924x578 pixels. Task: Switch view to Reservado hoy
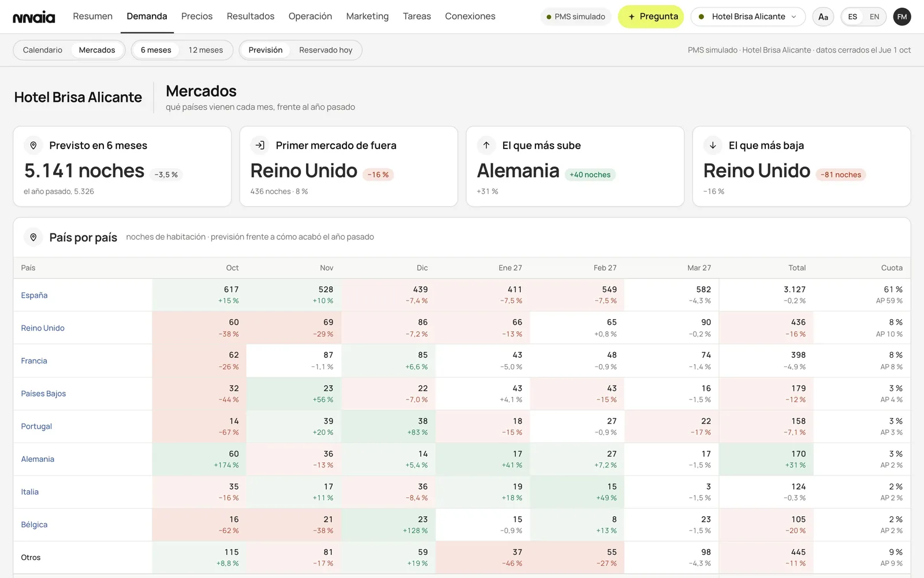[x=326, y=50]
